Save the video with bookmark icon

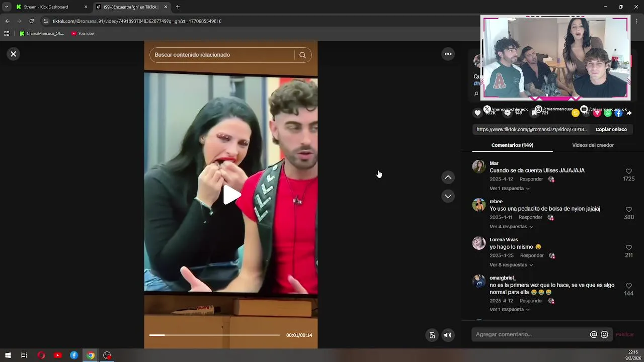[534, 113]
